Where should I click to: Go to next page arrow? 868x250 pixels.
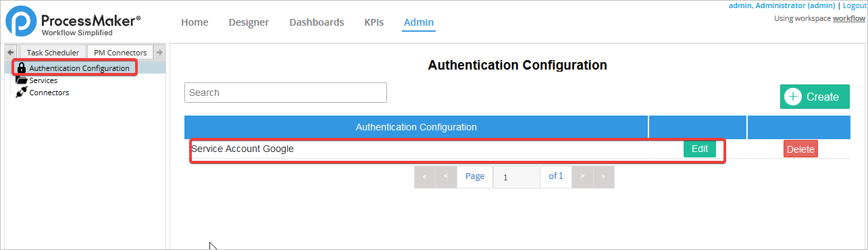click(x=582, y=176)
